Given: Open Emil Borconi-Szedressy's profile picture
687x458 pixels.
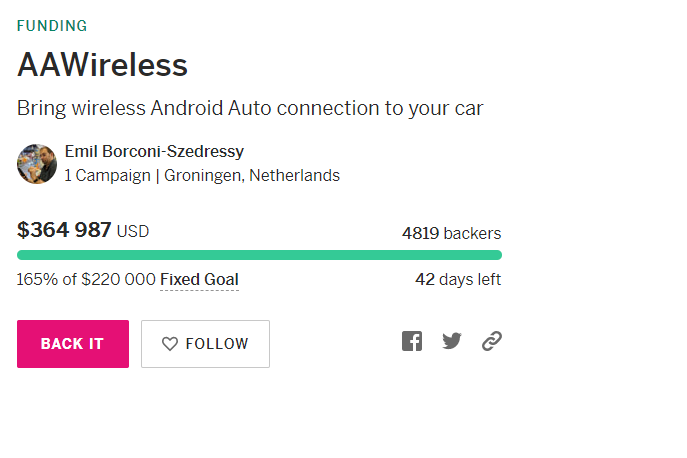Looking at the screenshot, I should click(37, 164).
